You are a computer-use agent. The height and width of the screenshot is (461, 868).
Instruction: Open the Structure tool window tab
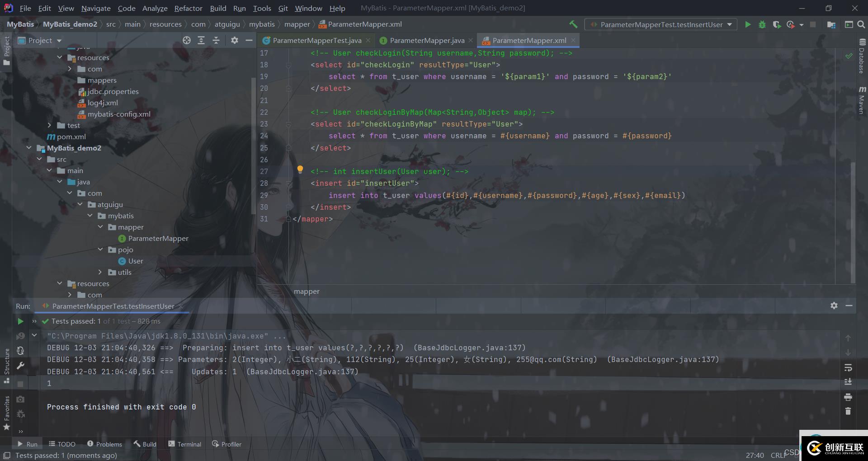[x=6, y=366]
